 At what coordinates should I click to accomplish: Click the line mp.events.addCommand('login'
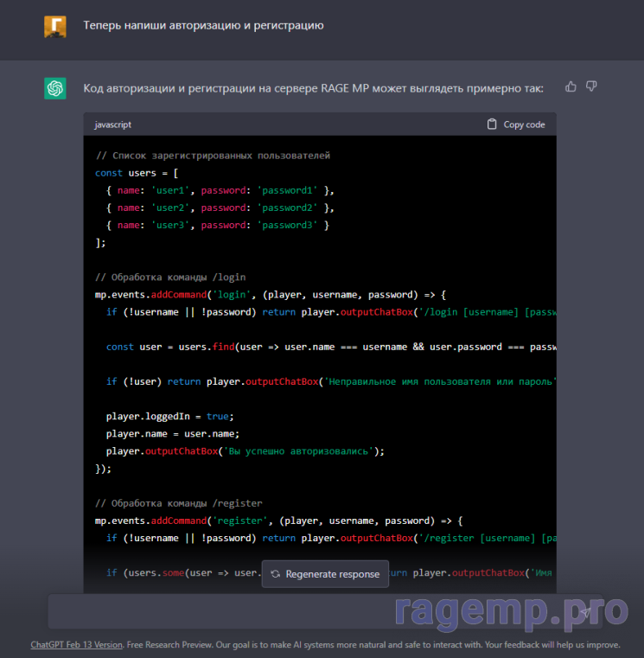(271, 295)
